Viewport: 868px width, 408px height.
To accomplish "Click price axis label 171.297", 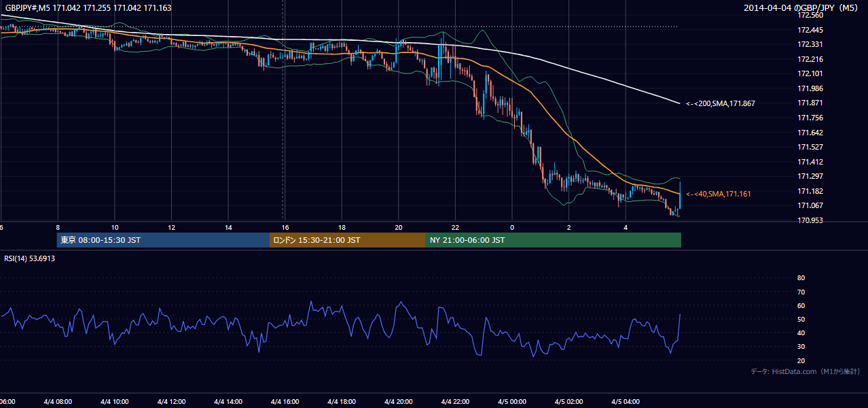I will coord(810,176).
